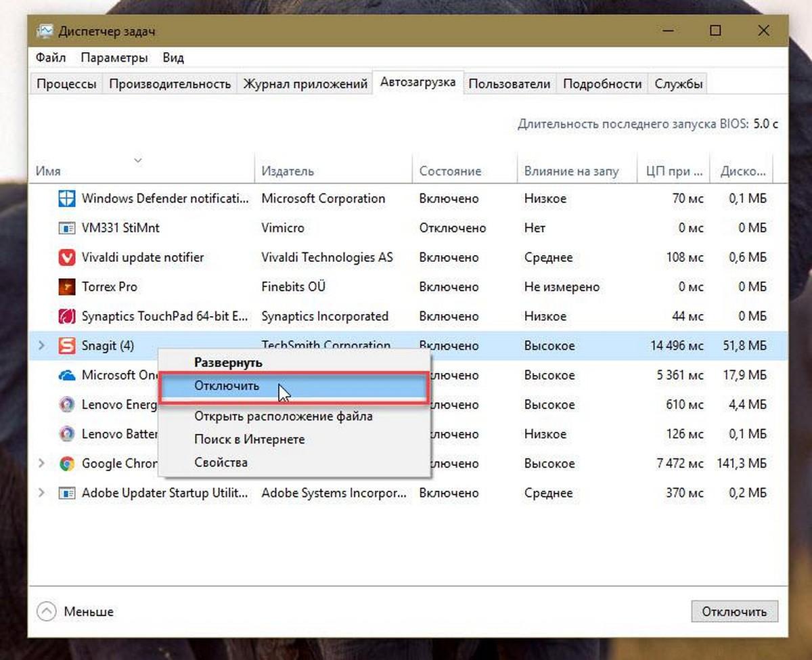Maximize the Диспетчер задач window

715,31
